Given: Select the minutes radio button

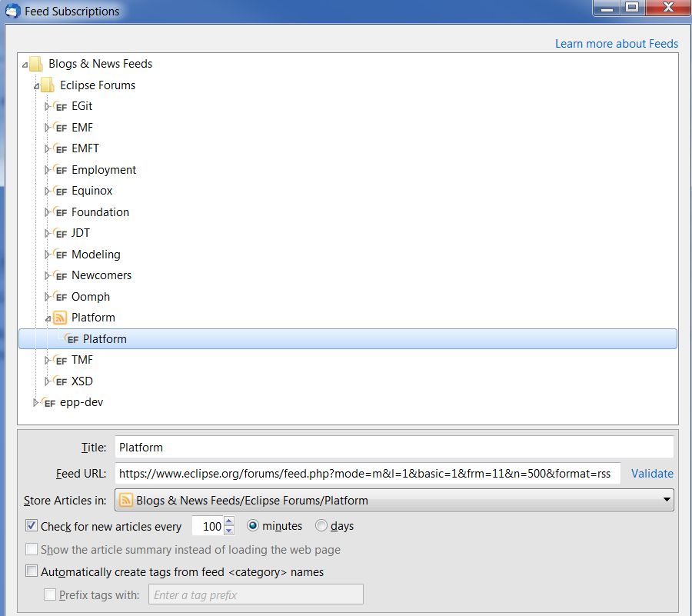Looking at the screenshot, I should tap(253, 525).
